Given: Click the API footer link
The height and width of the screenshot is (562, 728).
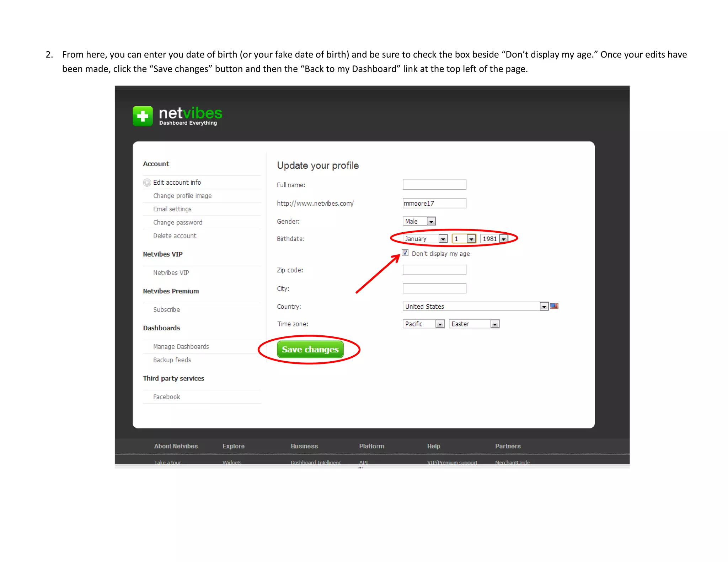Looking at the screenshot, I should pyautogui.click(x=363, y=463).
